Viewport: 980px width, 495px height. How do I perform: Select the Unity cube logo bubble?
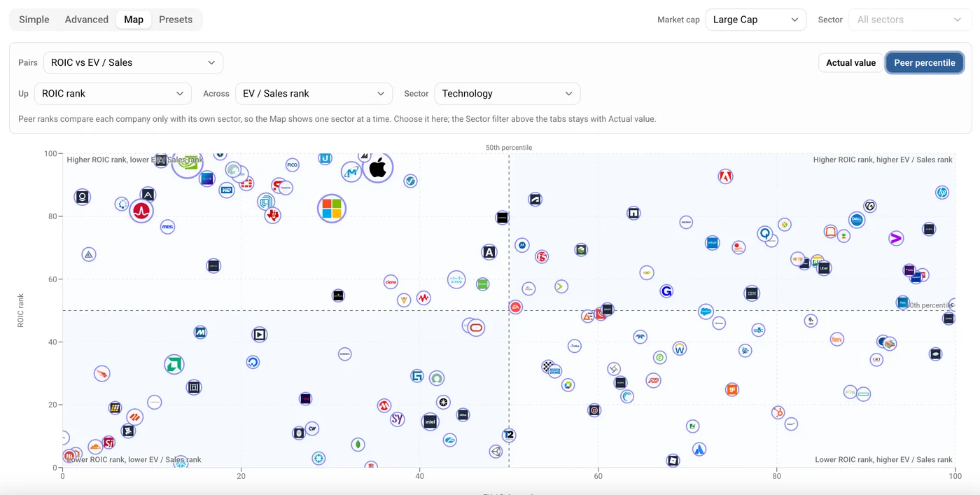[496, 452]
